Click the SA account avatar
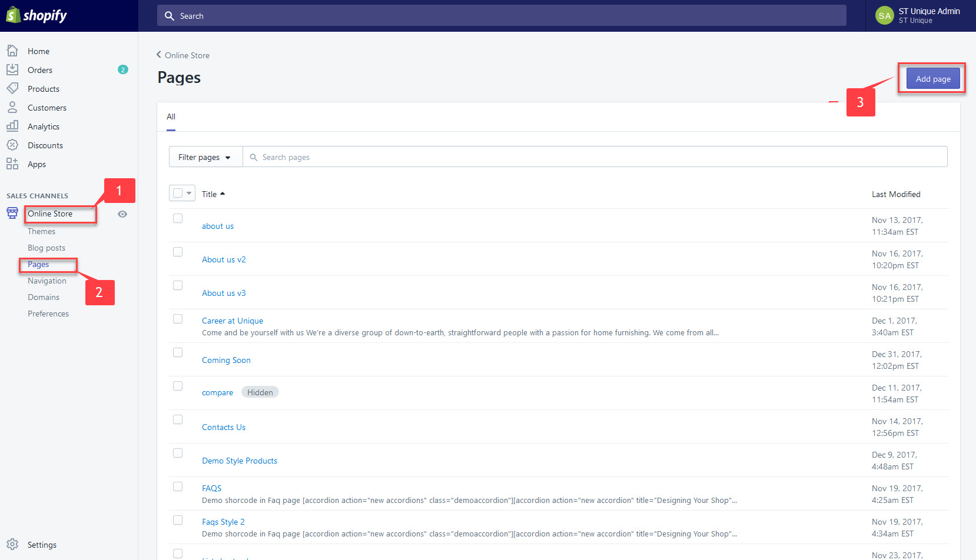 pyautogui.click(x=885, y=16)
